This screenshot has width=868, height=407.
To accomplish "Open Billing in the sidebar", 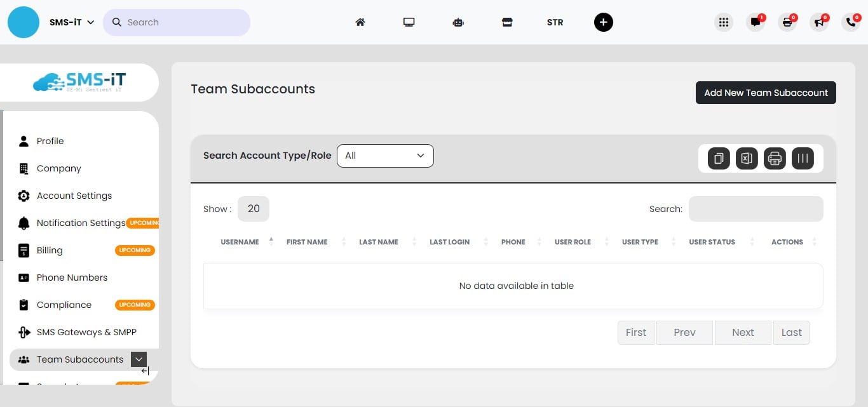I will (x=50, y=250).
